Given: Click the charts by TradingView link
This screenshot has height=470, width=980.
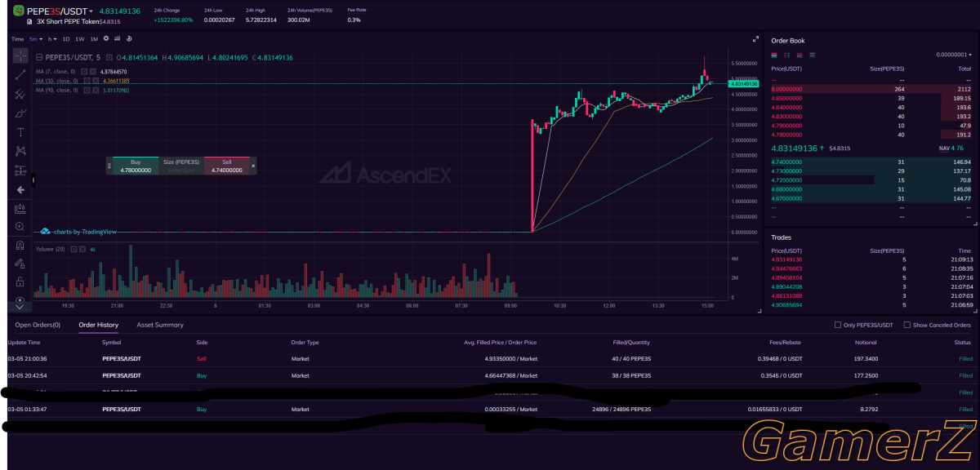Looking at the screenshot, I should (78, 232).
